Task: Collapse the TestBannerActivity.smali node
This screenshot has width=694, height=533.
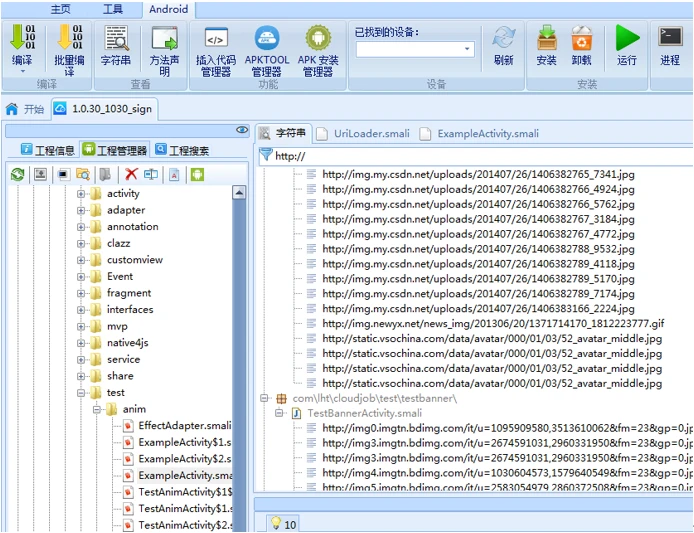Action: 279,413
